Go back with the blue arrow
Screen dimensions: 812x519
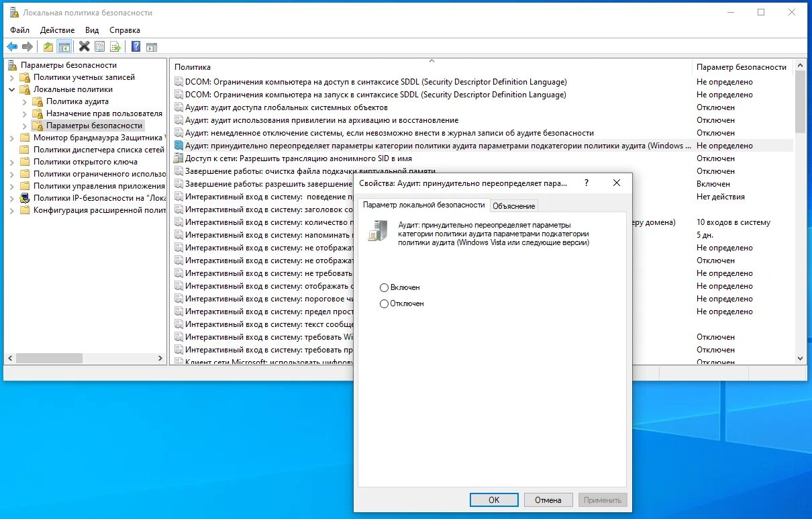pyautogui.click(x=12, y=46)
